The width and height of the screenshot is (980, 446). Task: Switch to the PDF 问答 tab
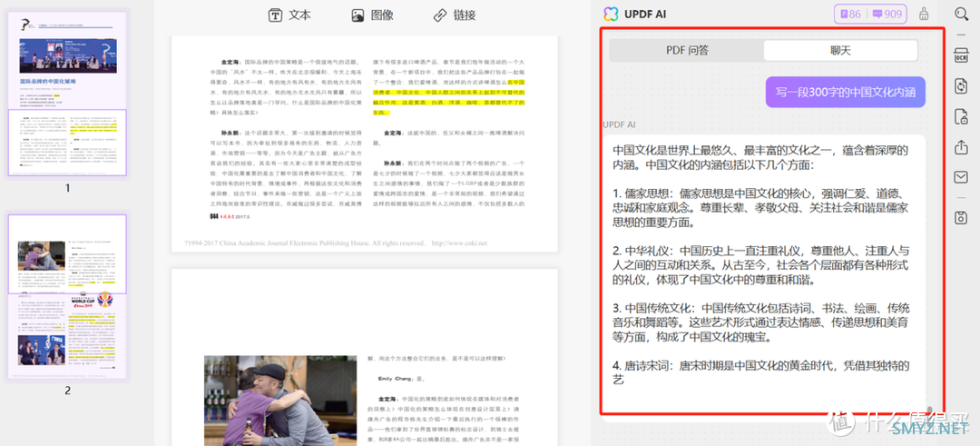pyautogui.click(x=686, y=51)
